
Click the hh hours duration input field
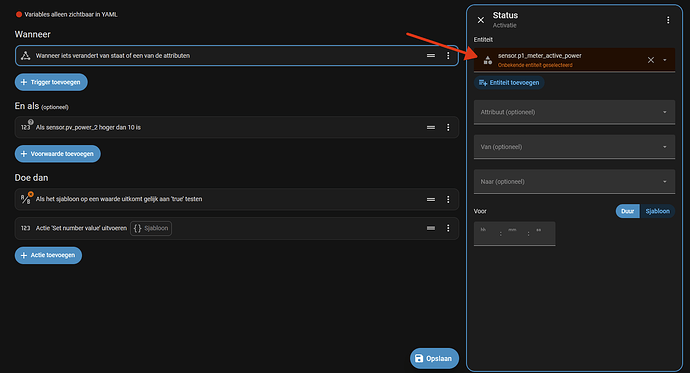(x=486, y=234)
